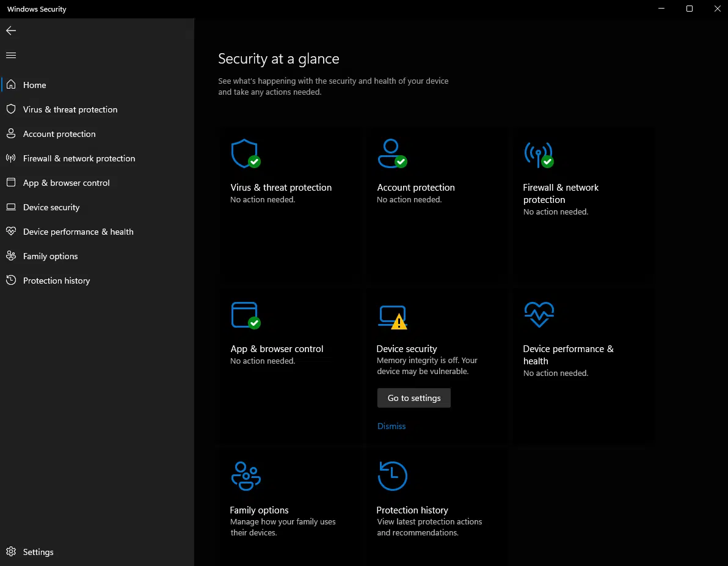The height and width of the screenshot is (566, 728).
Task: Click the "Security at a glance" heading
Action: pyautogui.click(x=278, y=59)
